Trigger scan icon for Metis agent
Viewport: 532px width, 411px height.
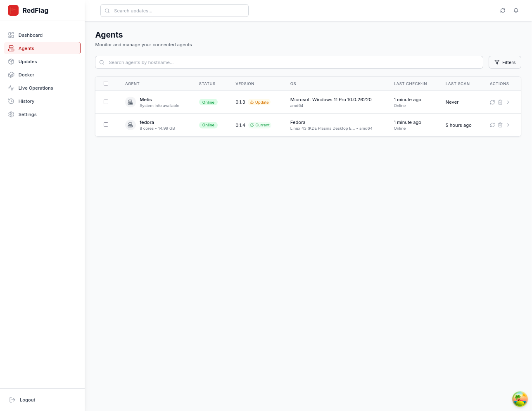pyautogui.click(x=492, y=102)
